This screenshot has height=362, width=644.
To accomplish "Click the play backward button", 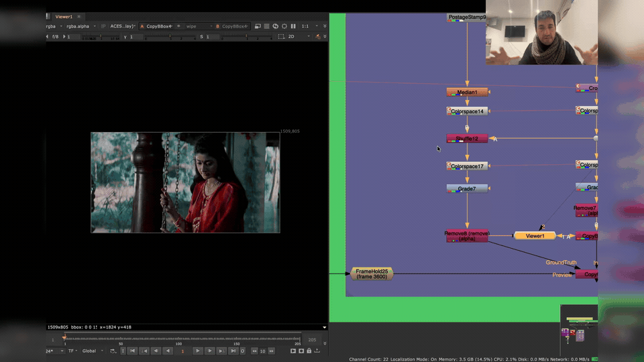I will (x=168, y=351).
